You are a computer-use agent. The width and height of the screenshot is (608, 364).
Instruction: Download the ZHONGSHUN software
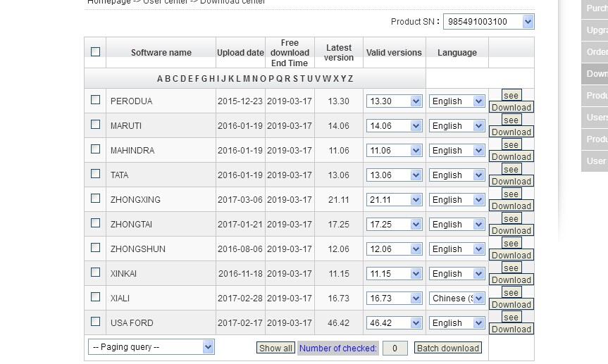click(x=511, y=255)
